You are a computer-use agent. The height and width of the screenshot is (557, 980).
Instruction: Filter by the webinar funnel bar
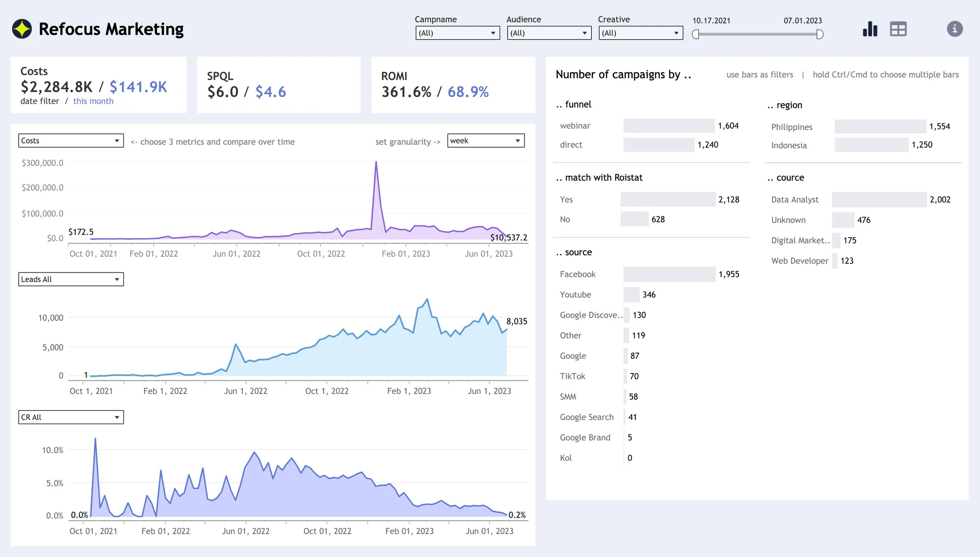pos(668,126)
